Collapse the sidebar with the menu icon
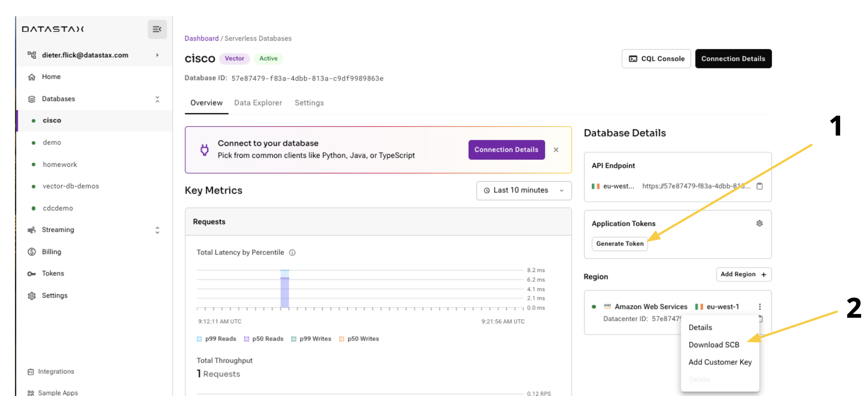 (x=157, y=29)
